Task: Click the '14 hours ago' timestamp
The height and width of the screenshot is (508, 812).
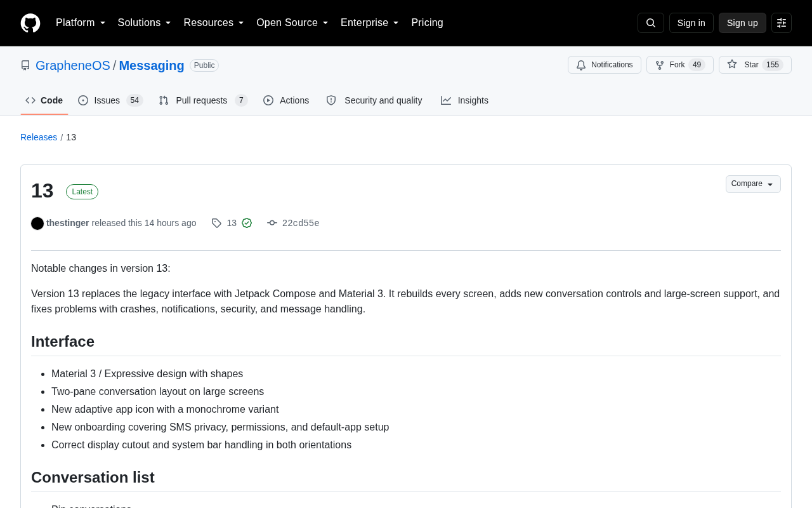Action: tap(170, 223)
